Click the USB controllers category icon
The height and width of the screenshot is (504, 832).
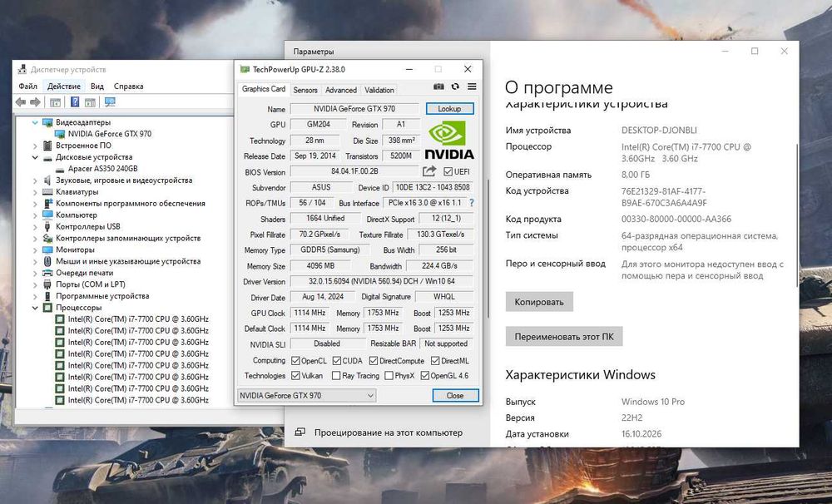(47, 226)
